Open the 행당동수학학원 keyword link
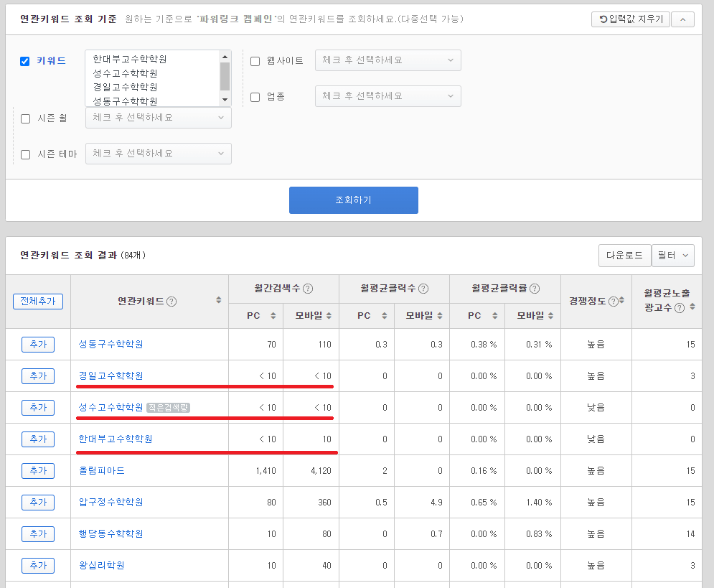 coord(111,534)
